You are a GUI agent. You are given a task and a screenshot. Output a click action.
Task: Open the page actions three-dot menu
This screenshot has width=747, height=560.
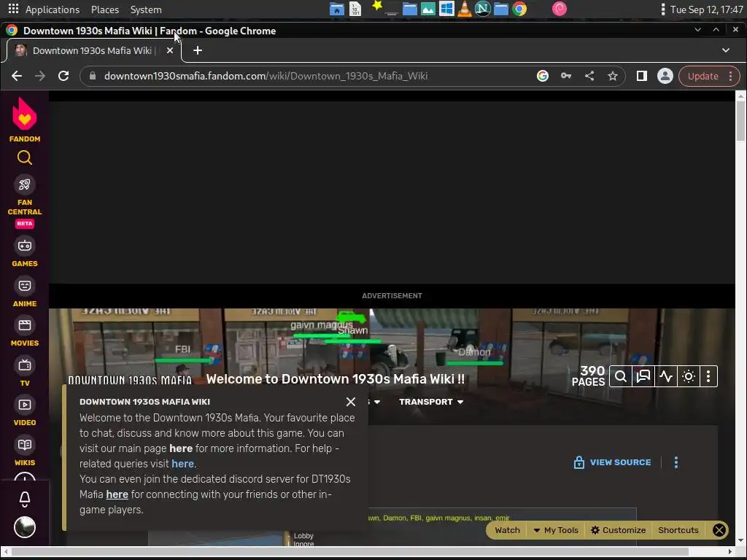click(x=676, y=462)
